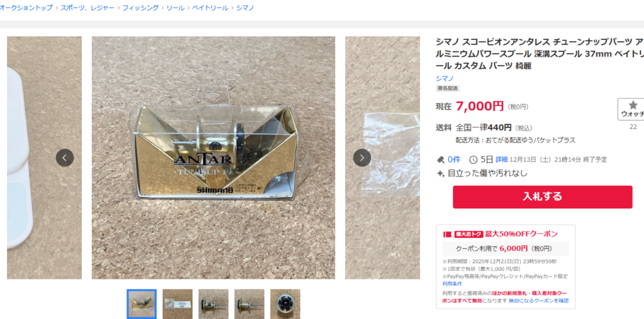Open the ベイトリール breadcrumb link
The width and height of the screenshot is (644, 319).
coord(210,8)
